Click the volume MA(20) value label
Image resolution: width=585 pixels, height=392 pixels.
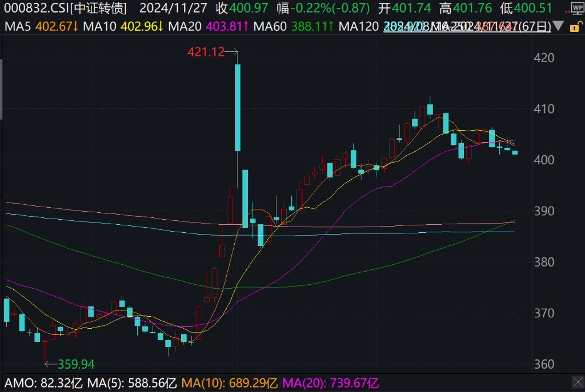point(330,382)
